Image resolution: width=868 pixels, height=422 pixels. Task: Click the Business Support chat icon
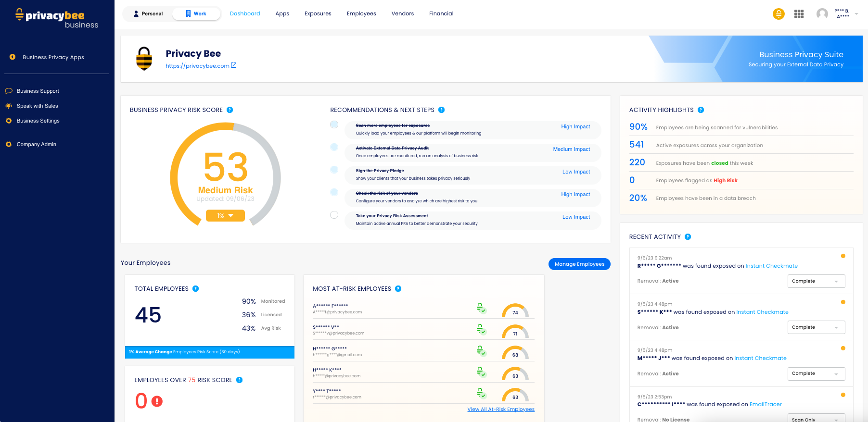click(x=9, y=91)
